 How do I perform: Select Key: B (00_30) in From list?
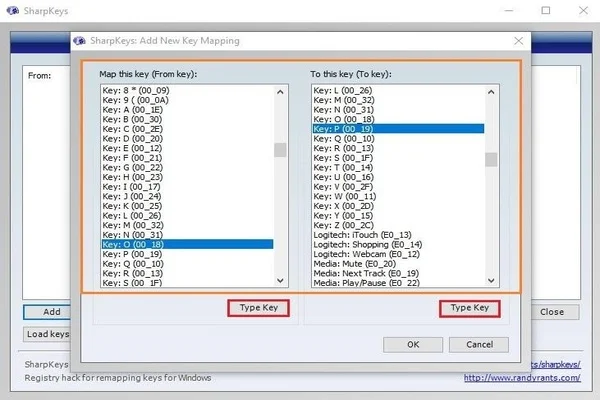[188, 119]
